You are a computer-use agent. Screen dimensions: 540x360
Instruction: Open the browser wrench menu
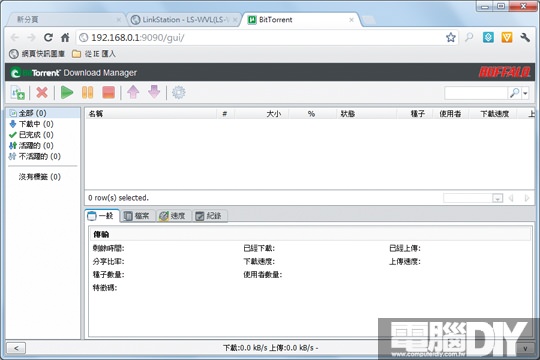(x=525, y=37)
